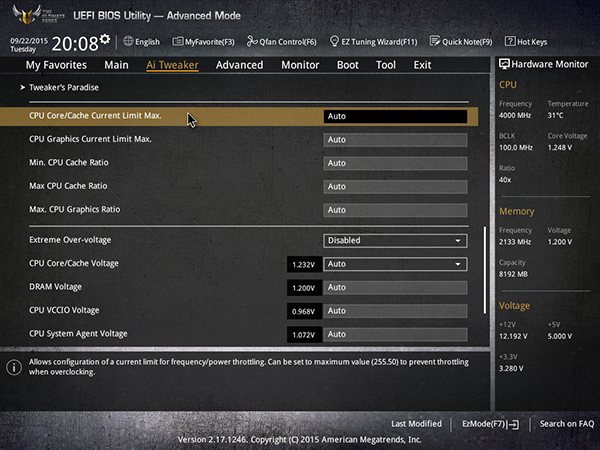Screen dimensions: 600x450
Task: Click the Hot Keys question mark icon
Action: coord(510,41)
